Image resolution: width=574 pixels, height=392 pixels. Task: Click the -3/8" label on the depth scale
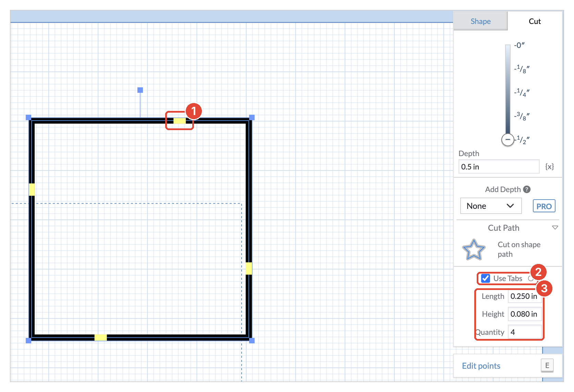click(x=522, y=116)
